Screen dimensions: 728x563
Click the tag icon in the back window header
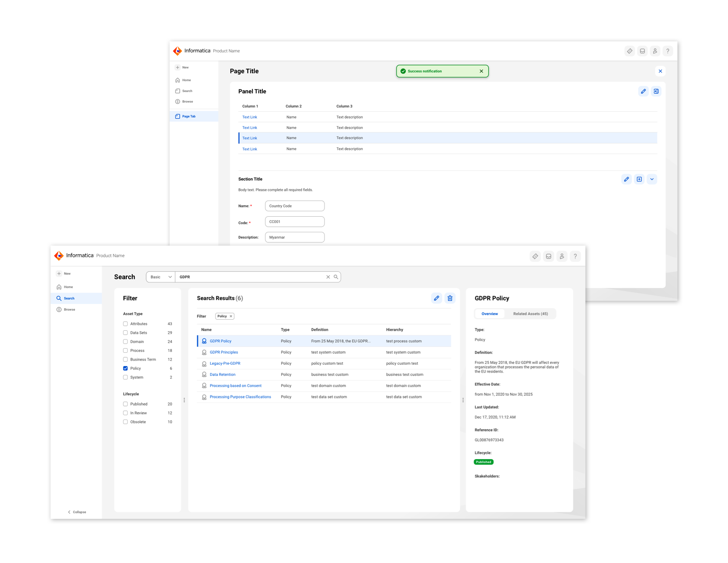(x=630, y=51)
